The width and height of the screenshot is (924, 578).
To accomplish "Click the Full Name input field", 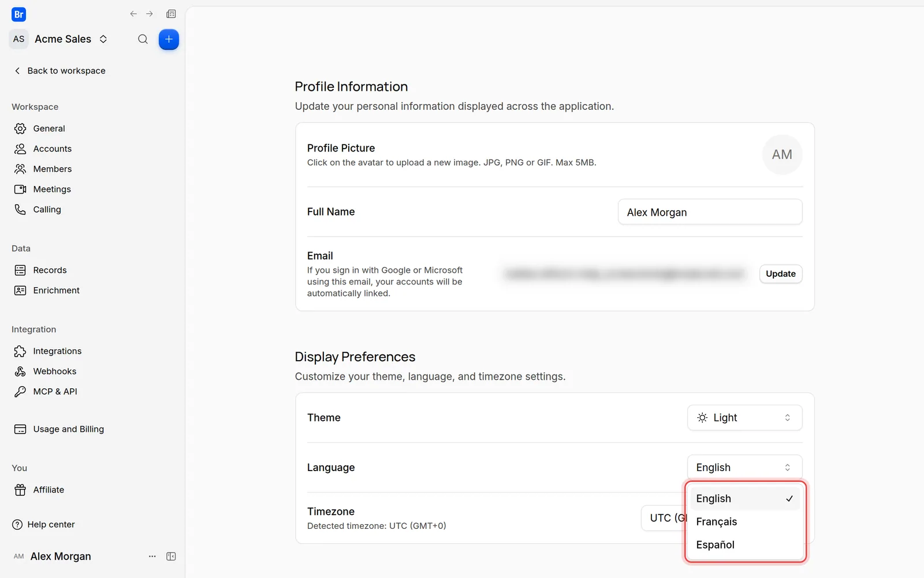I will (x=710, y=212).
